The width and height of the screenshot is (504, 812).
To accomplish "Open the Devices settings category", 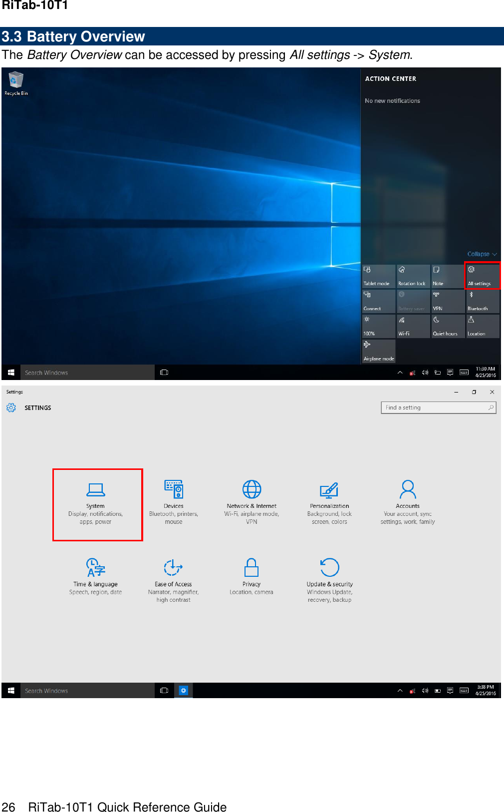I will point(174,502).
